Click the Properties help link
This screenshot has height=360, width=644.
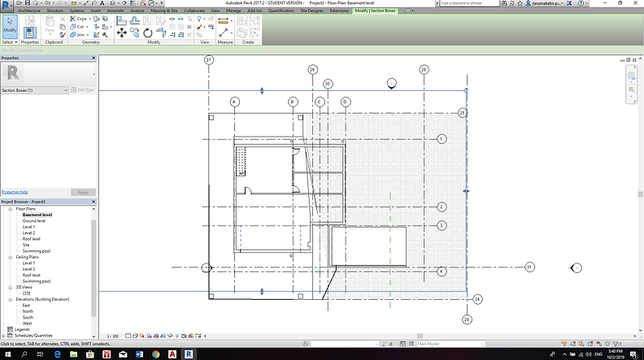click(15, 192)
